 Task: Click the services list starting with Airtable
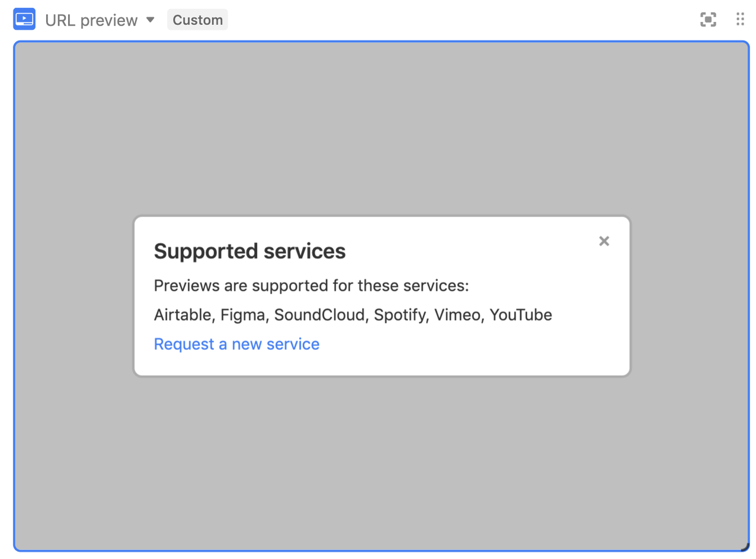[353, 315]
